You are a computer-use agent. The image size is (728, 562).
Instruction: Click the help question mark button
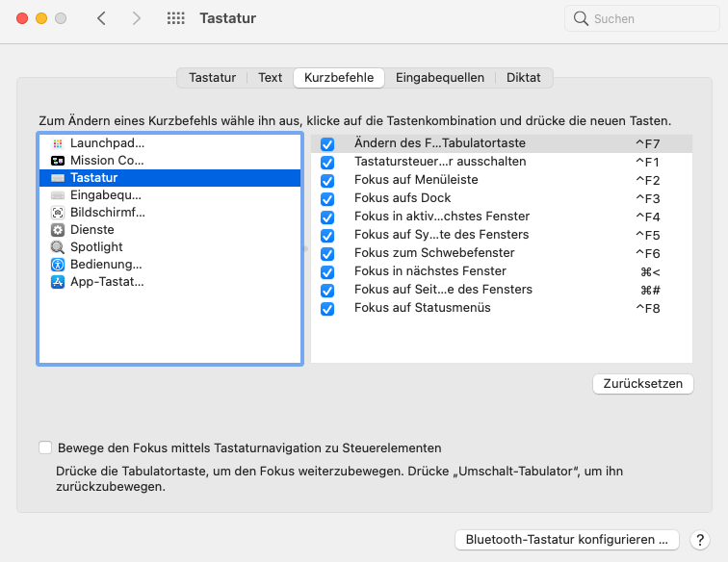pos(700,540)
